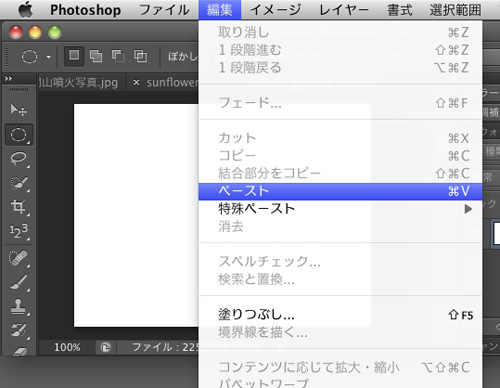
Task: Select the Clone Stamp tool
Action: click(x=19, y=307)
